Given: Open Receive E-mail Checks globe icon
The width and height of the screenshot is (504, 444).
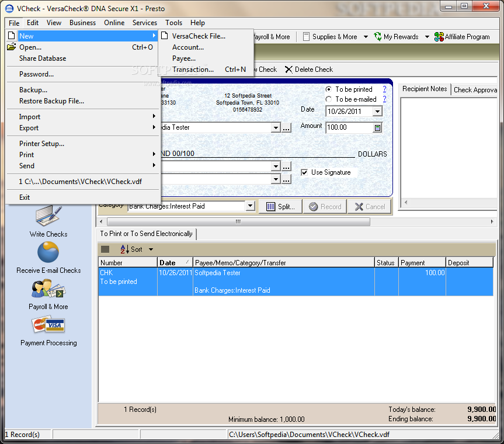Looking at the screenshot, I should coord(48,252).
